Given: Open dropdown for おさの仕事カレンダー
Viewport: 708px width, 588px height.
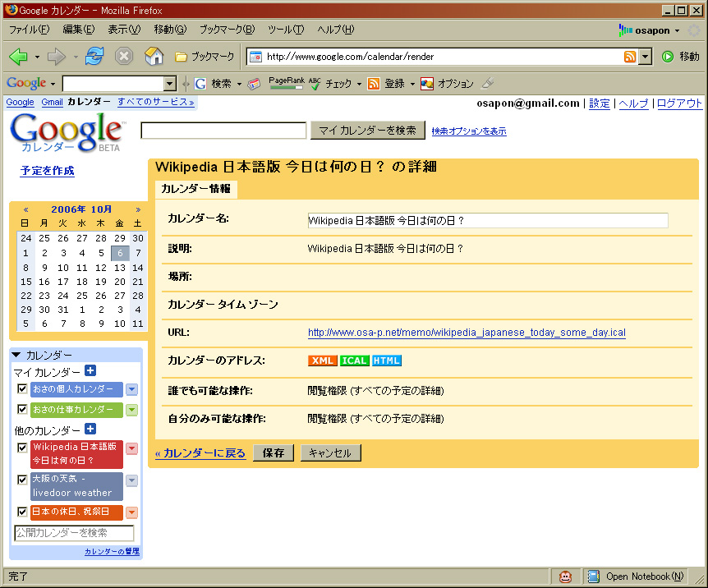Looking at the screenshot, I should click(x=132, y=410).
